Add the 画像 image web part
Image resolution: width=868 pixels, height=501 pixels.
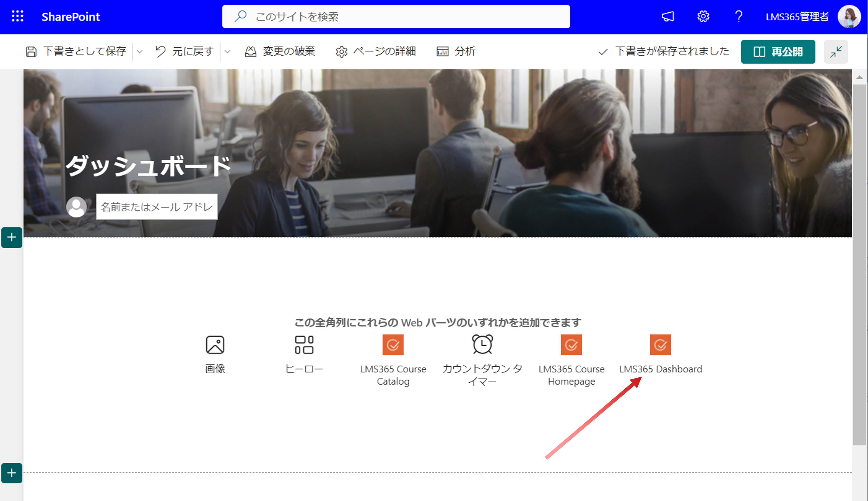coord(215,354)
